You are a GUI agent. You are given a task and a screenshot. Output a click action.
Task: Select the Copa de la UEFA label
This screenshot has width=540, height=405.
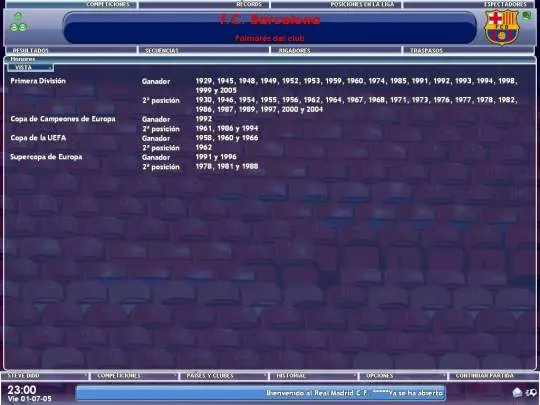pyautogui.click(x=38, y=138)
